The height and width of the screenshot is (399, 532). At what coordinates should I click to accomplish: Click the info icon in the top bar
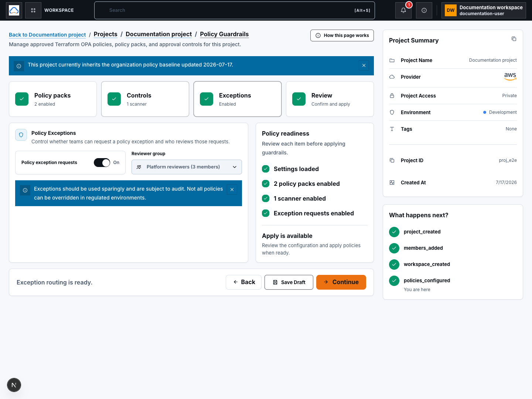(424, 10)
